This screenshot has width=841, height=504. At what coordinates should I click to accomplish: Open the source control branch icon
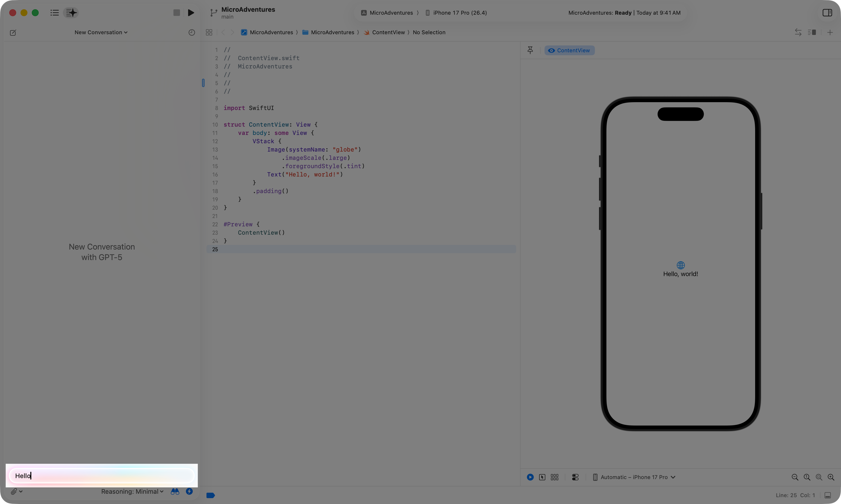point(213,13)
